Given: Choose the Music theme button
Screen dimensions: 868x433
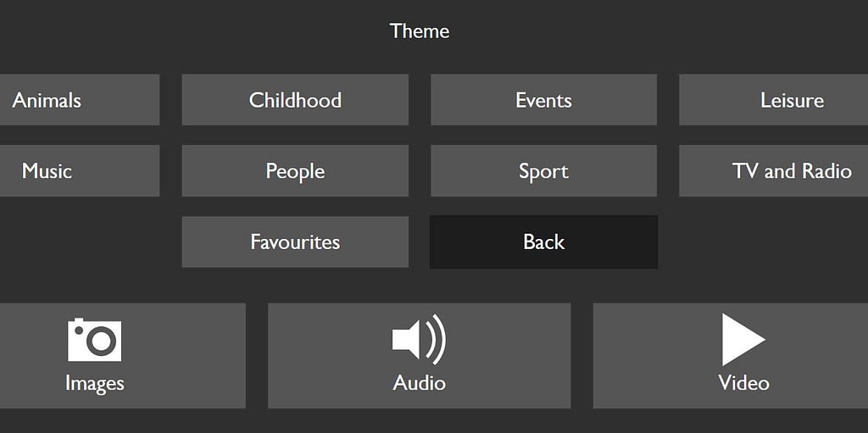Looking at the screenshot, I should tap(80, 170).
